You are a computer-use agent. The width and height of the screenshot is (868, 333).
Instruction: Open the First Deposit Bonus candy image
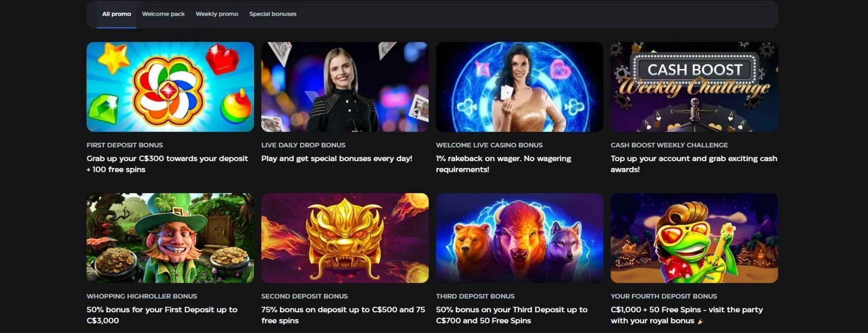click(x=170, y=87)
